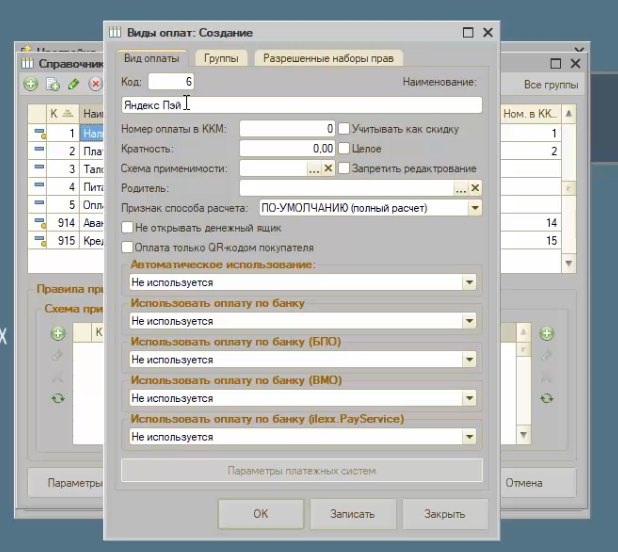The width and height of the screenshot is (618, 552).
Task: Maximize the Справочник window
Action: click(x=555, y=63)
